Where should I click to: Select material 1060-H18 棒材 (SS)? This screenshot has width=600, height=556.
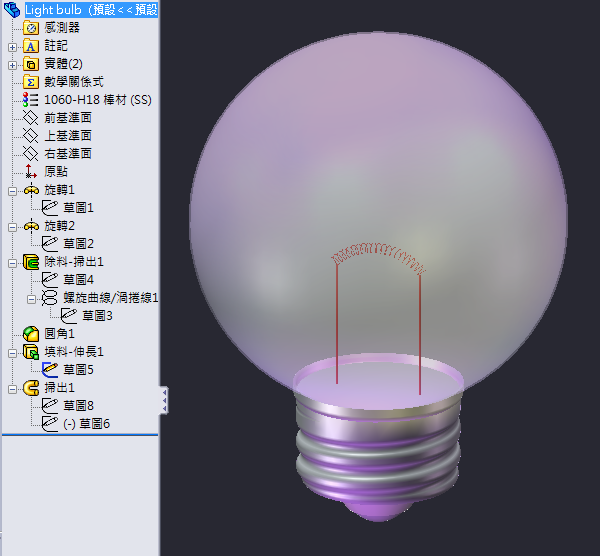[98, 100]
